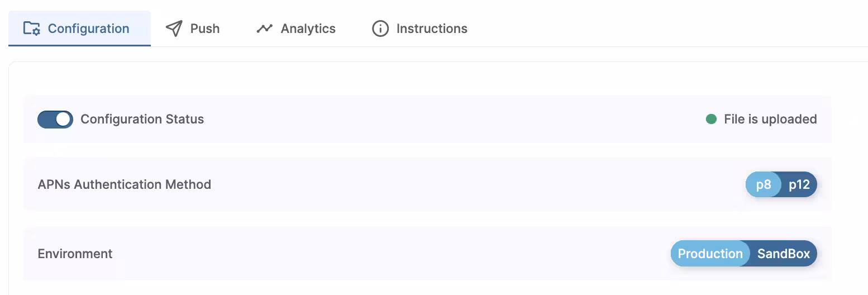Select p8 authentication method
Image resolution: width=868 pixels, height=295 pixels.
tap(764, 185)
